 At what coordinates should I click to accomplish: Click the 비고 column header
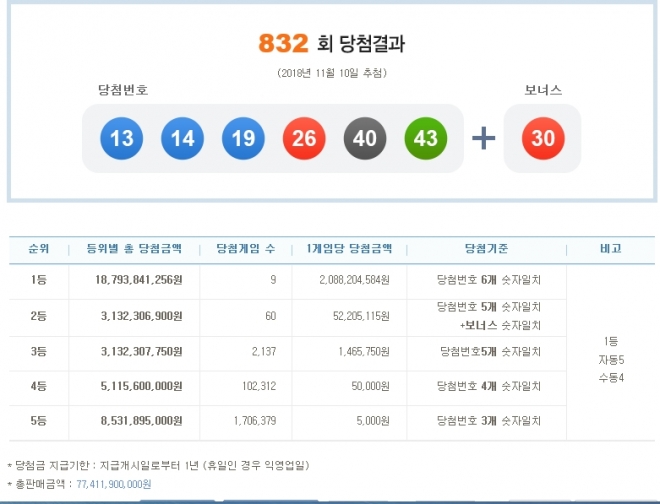[x=611, y=250]
